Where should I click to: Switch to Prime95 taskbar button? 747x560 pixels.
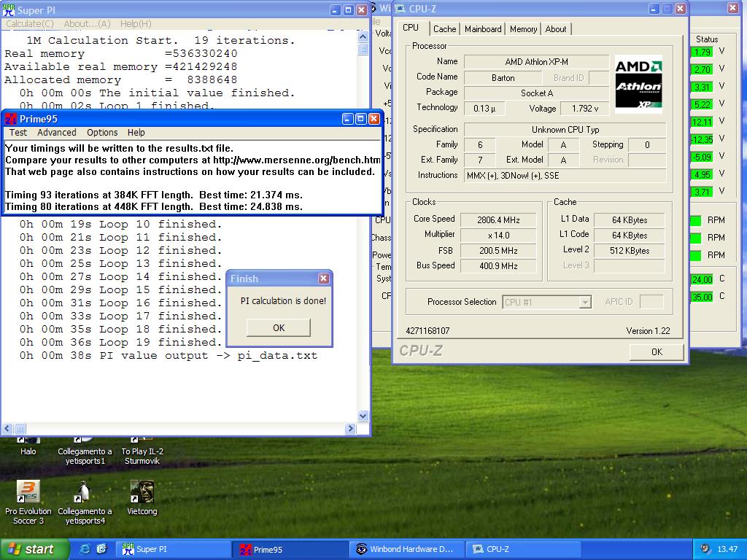point(290,549)
